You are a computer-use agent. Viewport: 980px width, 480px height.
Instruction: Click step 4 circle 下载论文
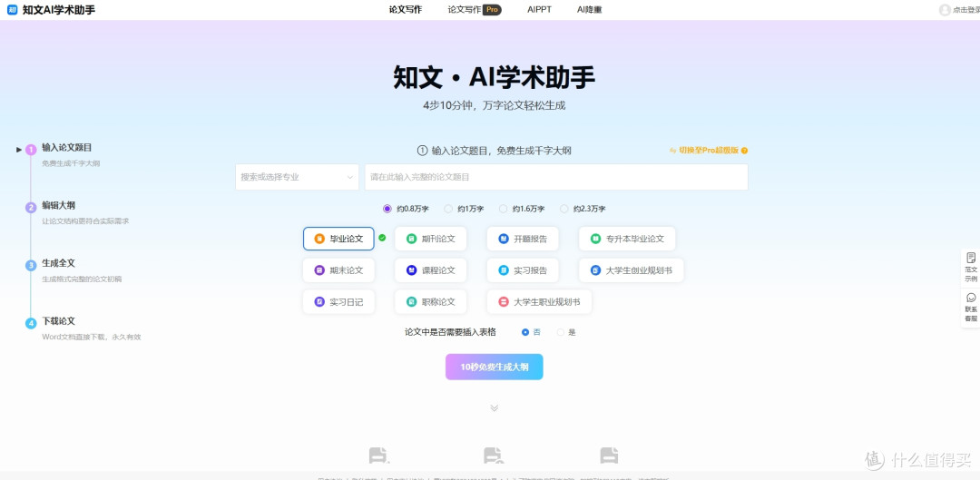[31, 323]
